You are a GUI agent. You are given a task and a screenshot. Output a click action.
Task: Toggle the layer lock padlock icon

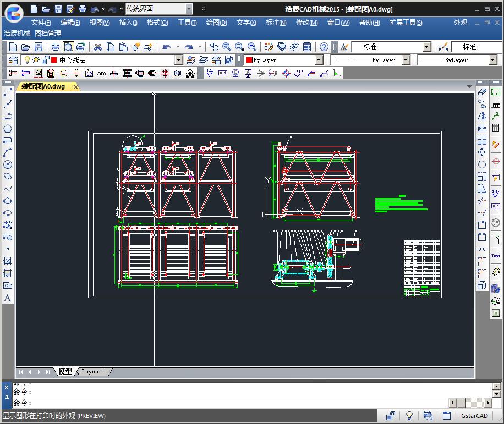click(45, 60)
